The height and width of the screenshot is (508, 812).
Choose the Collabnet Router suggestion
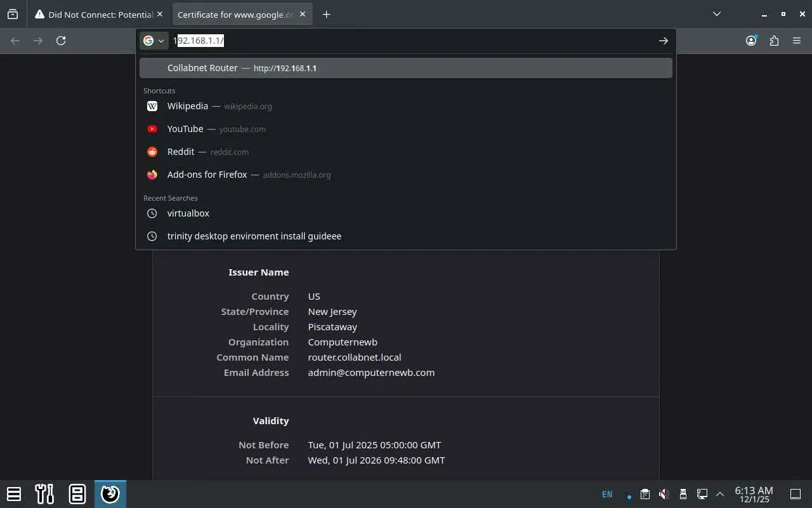pyautogui.click(x=406, y=68)
